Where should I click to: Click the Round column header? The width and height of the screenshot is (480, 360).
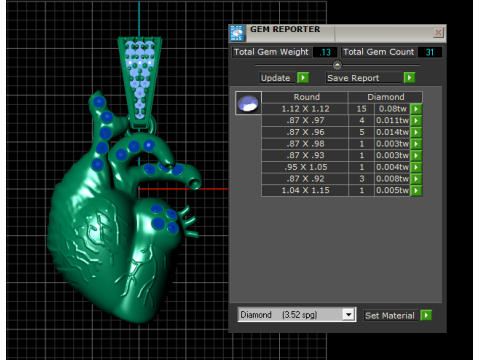(306, 97)
